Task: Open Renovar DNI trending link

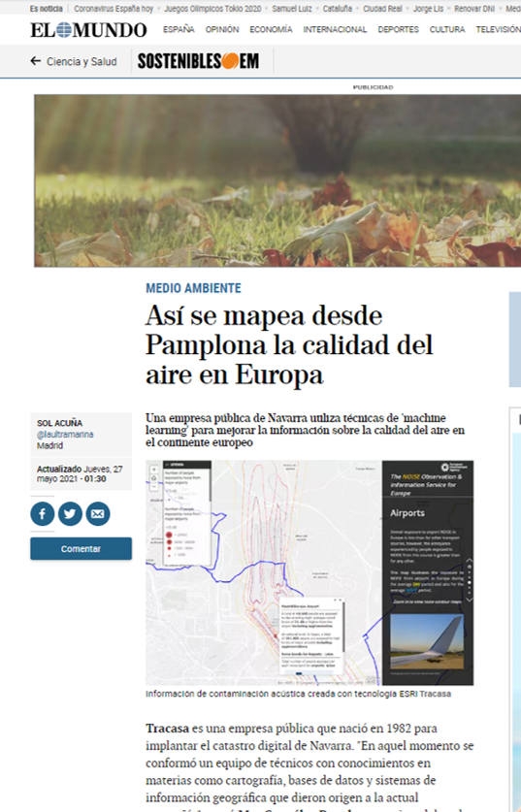Action: [474, 9]
